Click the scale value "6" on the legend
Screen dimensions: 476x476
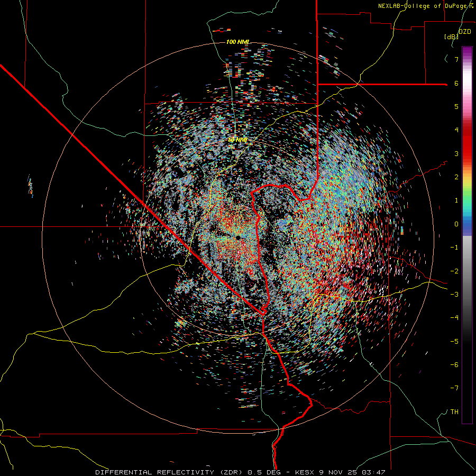(x=456, y=83)
